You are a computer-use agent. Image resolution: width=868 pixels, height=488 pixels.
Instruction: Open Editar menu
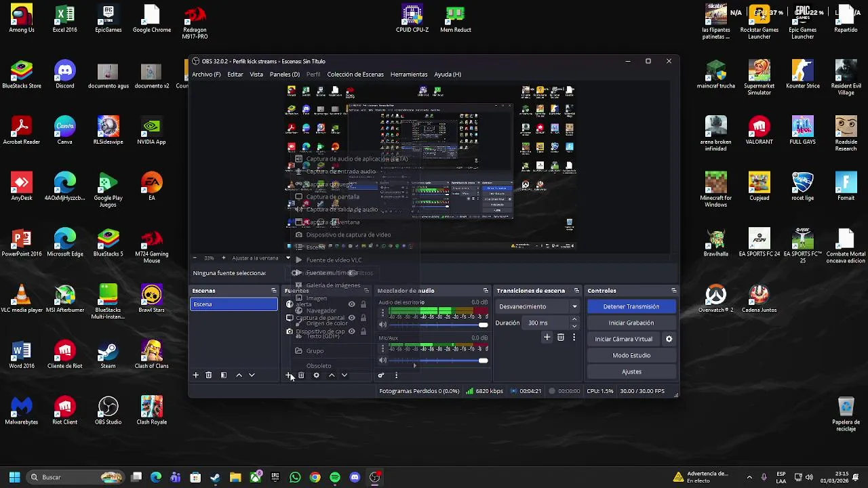click(x=235, y=75)
